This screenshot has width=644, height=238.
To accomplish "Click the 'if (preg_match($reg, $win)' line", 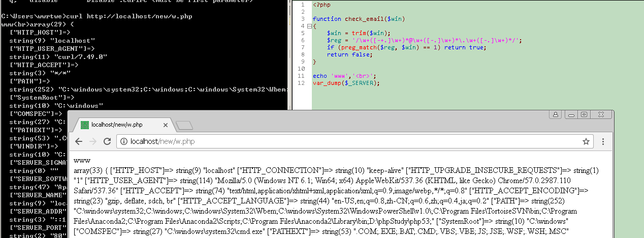I will (406, 47).
